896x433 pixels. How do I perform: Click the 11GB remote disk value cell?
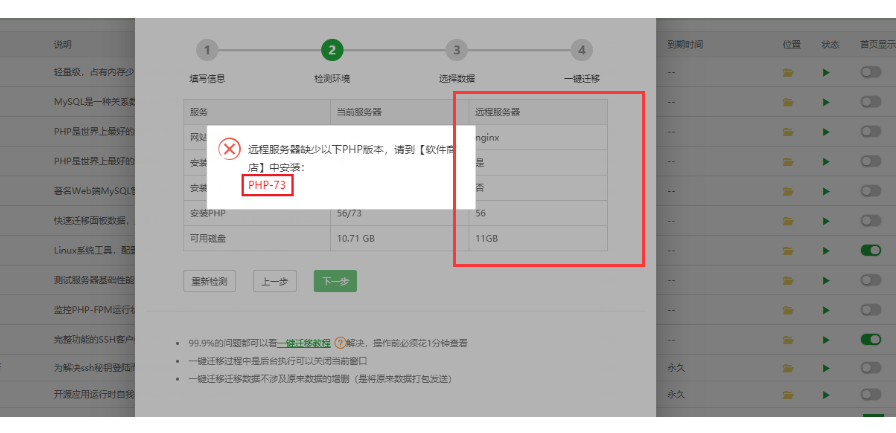[538, 238]
